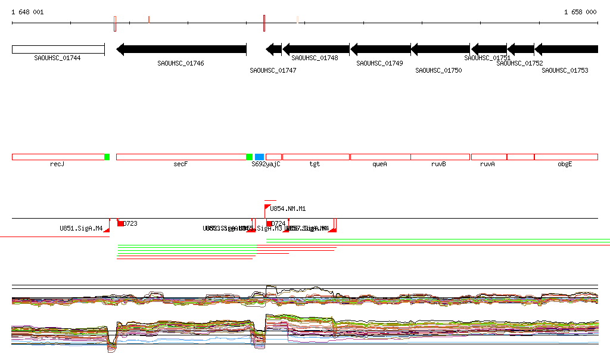Select the SAOUHSC_01748 gene arrow

[x=316, y=49]
